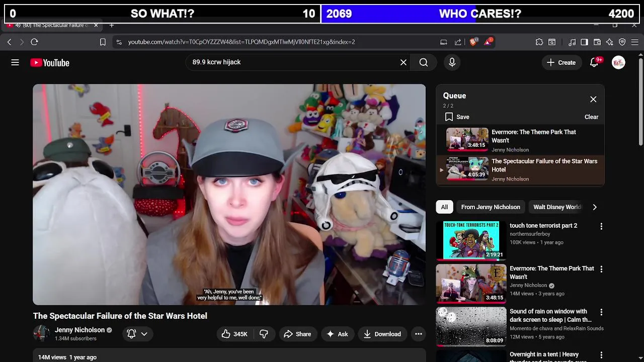Play Evermore video in the queue

click(520, 140)
